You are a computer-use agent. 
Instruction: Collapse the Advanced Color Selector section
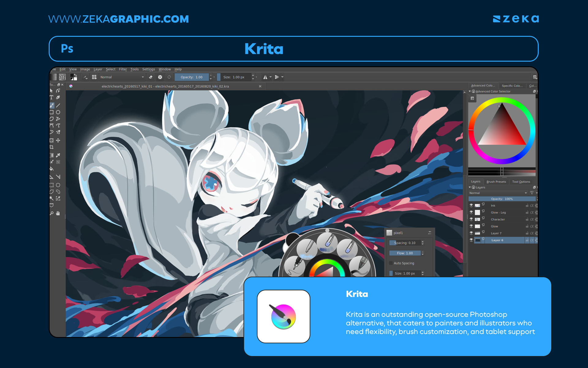click(x=470, y=91)
